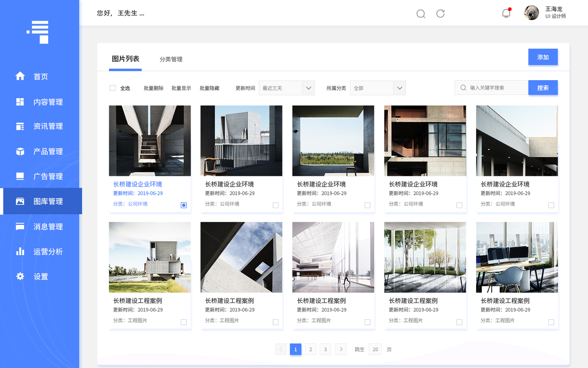The width and height of the screenshot is (588, 368).
Task: Click the 搜索 button
Action: [x=543, y=87]
